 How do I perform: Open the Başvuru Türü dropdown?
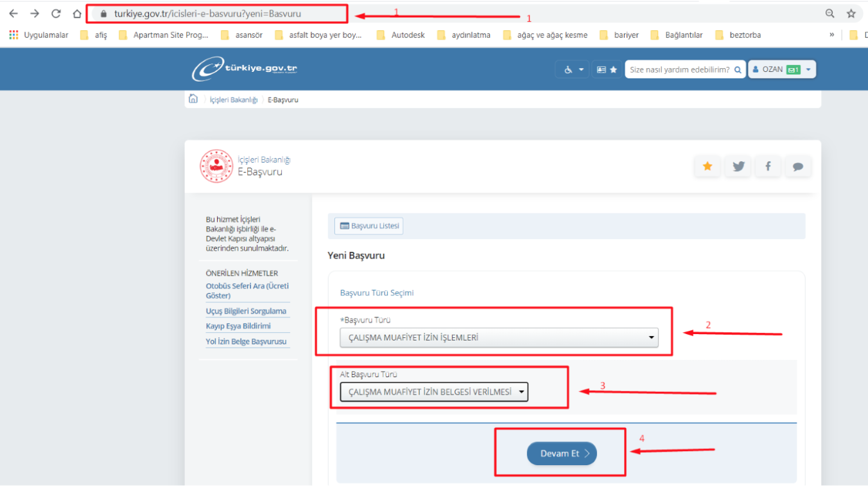pyautogui.click(x=498, y=337)
